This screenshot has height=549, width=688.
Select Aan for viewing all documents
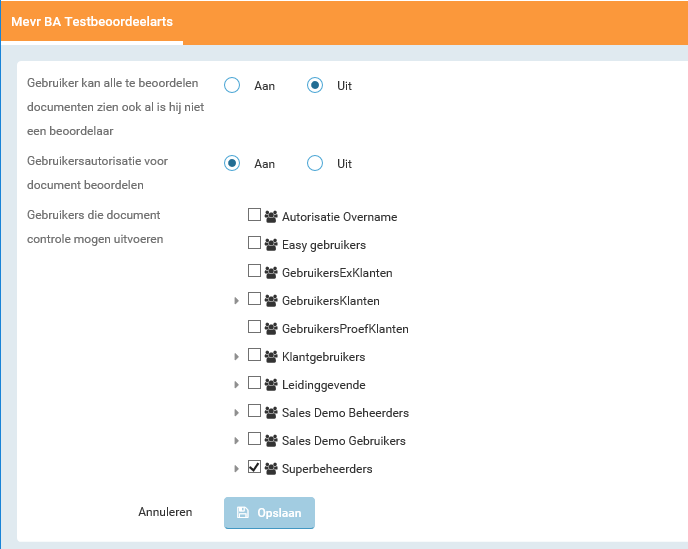232,86
